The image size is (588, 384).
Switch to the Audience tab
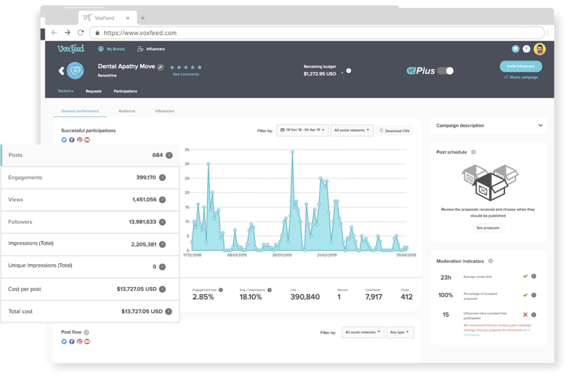click(x=127, y=111)
